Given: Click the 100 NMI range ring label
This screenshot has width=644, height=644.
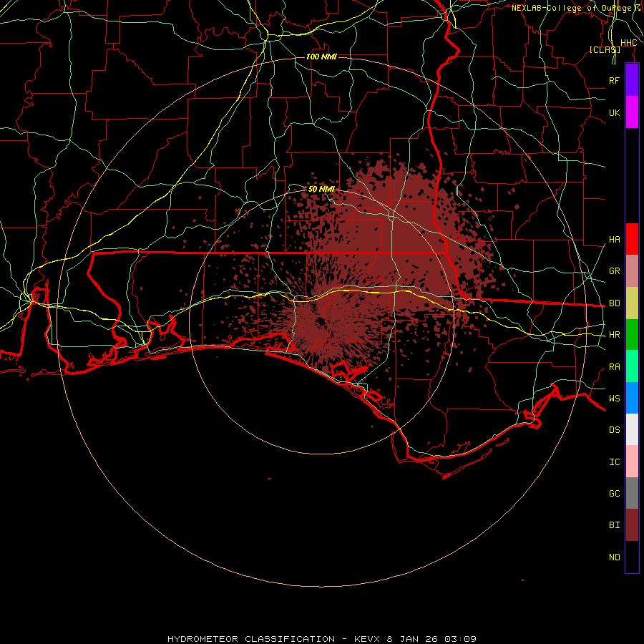Looking at the screenshot, I should pos(321,57).
